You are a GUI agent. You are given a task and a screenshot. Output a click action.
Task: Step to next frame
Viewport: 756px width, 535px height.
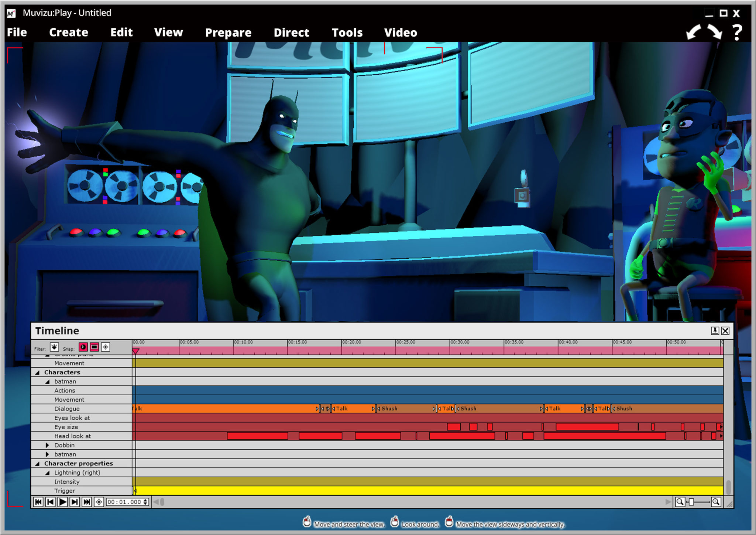click(75, 502)
